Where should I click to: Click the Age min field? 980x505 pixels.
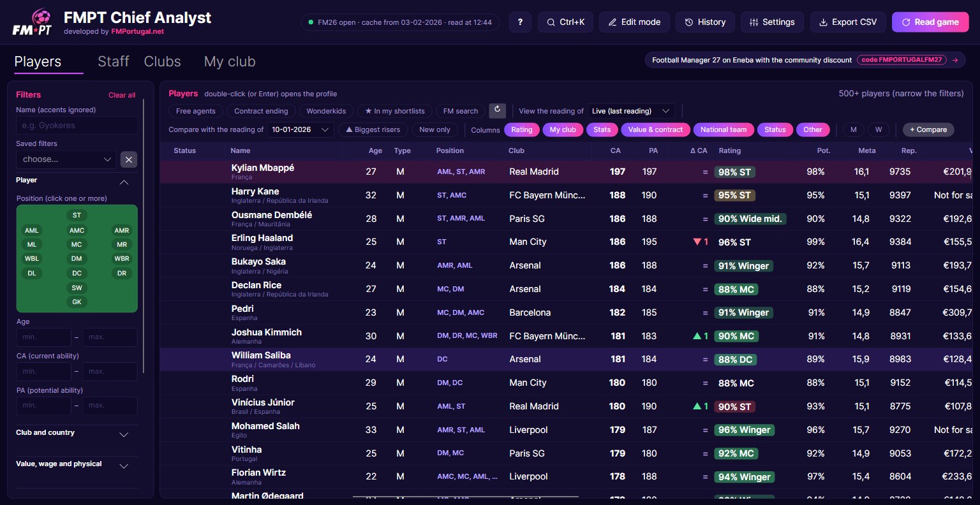coord(43,337)
